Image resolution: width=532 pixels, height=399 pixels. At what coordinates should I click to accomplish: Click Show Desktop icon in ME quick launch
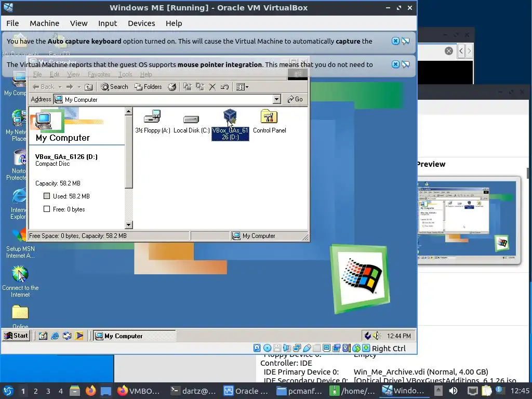tap(43, 336)
